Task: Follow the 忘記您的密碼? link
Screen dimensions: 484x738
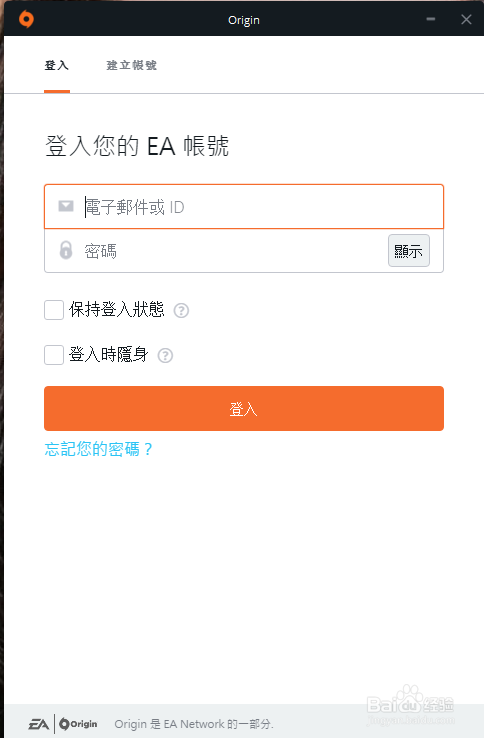Action: (x=98, y=449)
